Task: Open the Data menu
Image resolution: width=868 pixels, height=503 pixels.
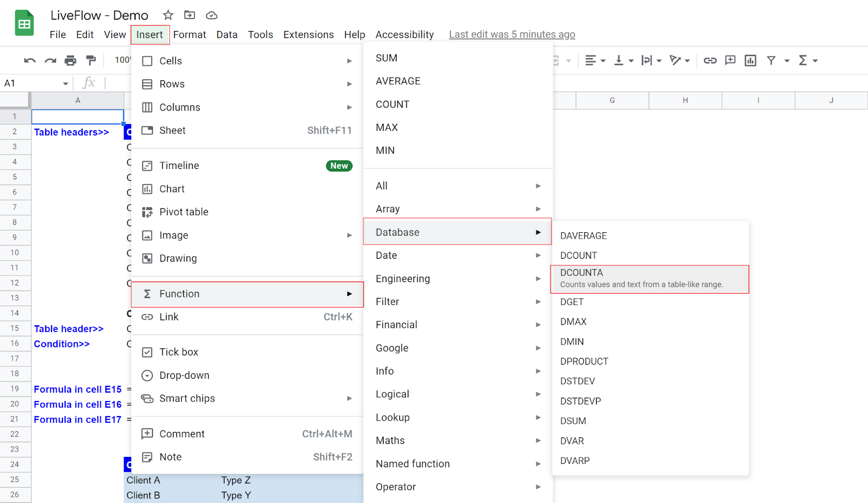Action: (x=227, y=35)
